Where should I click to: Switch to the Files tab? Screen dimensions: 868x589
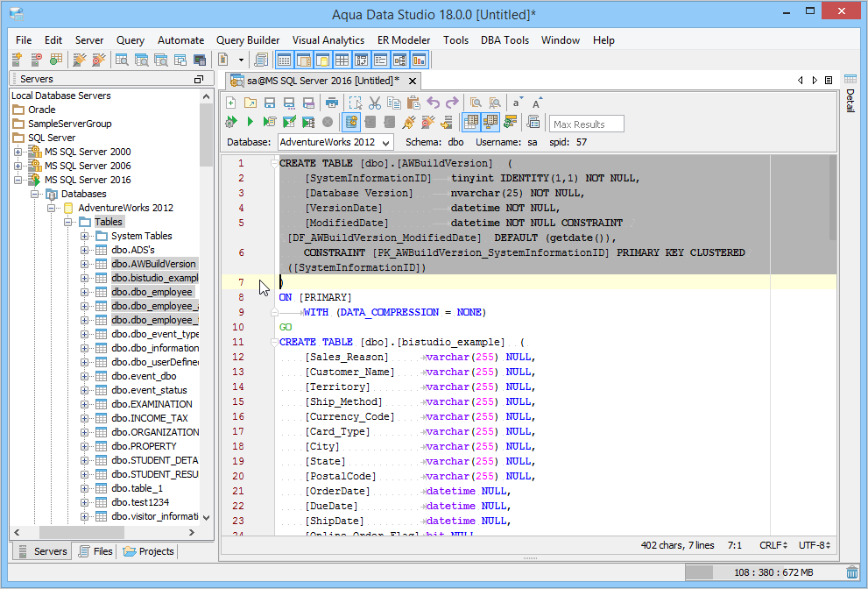[x=95, y=551]
